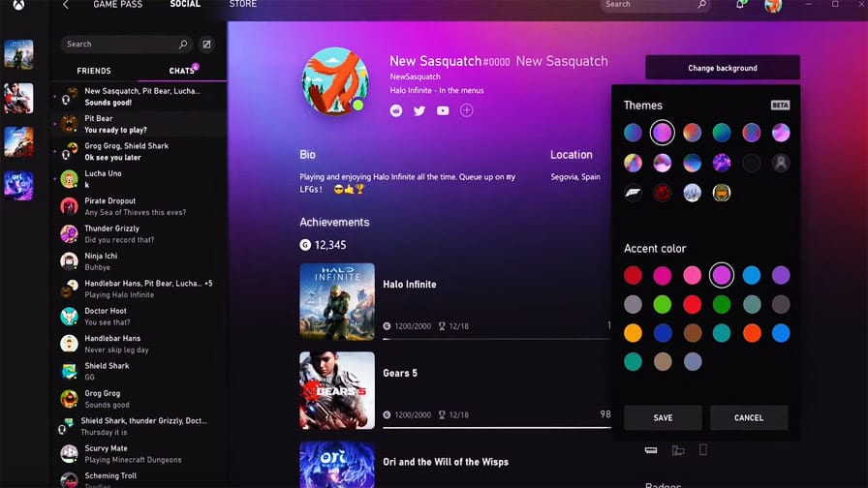Click the PC device icon below the panel

pos(678,450)
